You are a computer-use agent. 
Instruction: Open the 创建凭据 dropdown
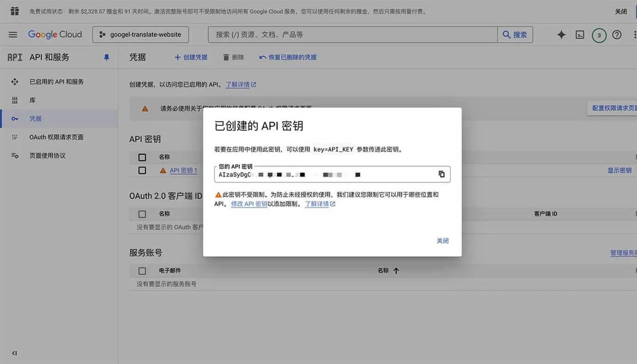[x=191, y=57]
